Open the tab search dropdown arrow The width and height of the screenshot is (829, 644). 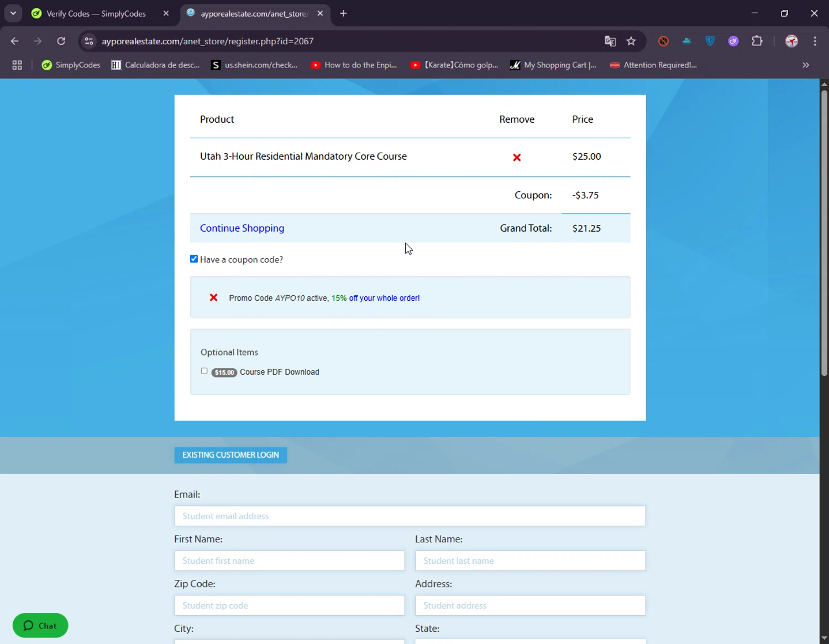click(13, 13)
